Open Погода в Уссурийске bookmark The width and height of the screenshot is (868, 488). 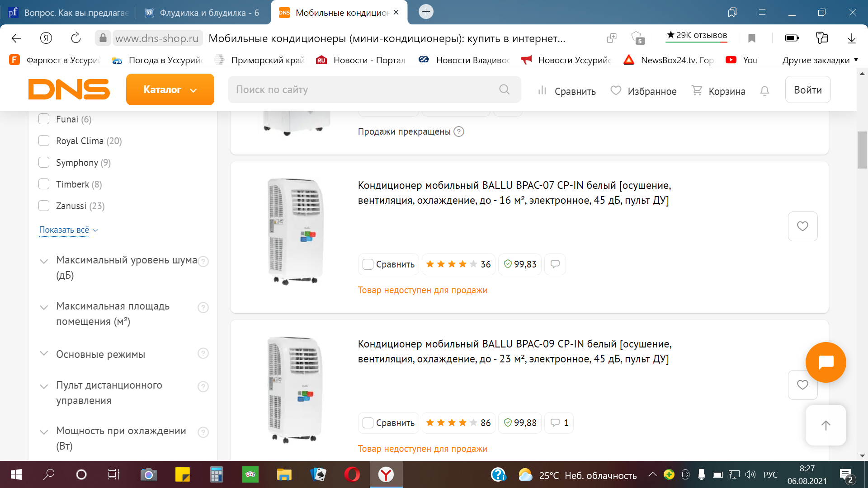[x=157, y=60]
